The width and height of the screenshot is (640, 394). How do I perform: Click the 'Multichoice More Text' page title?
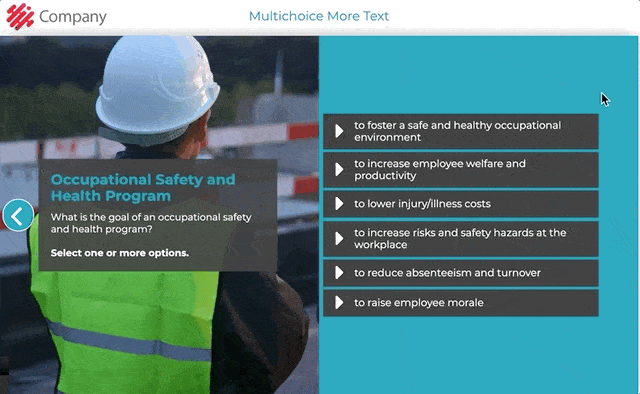[319, 16]
